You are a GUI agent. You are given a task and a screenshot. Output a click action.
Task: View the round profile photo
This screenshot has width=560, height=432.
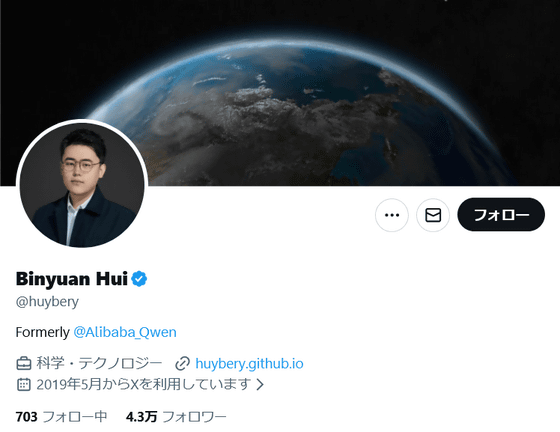(82, 185)
